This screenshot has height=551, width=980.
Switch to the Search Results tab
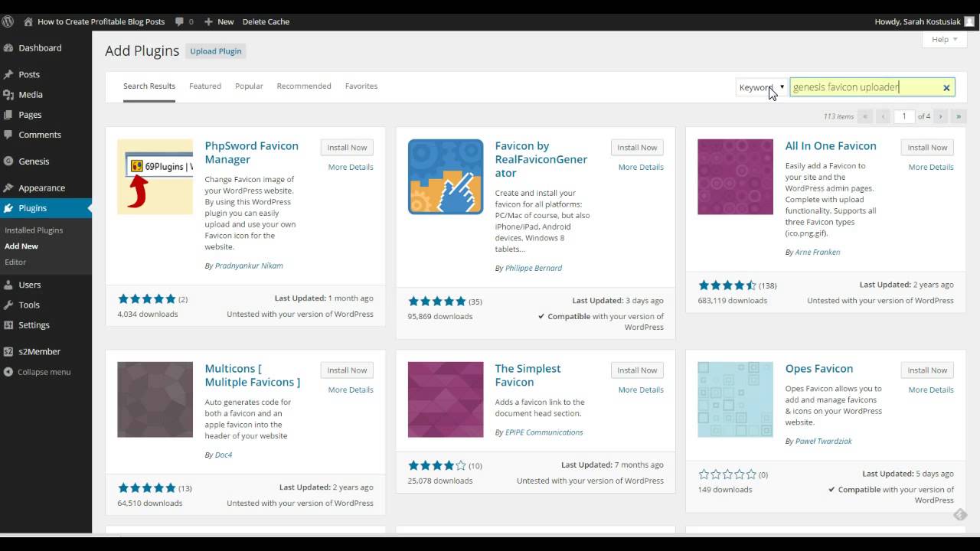[149, 86]
